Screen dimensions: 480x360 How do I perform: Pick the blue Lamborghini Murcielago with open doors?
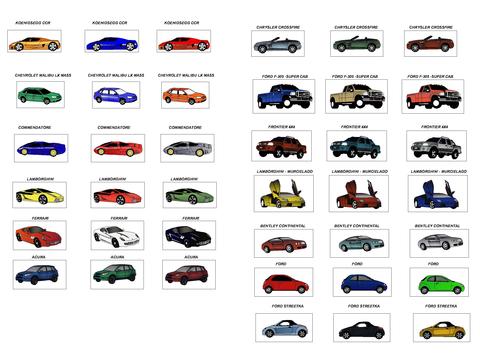tap(438, 194)
